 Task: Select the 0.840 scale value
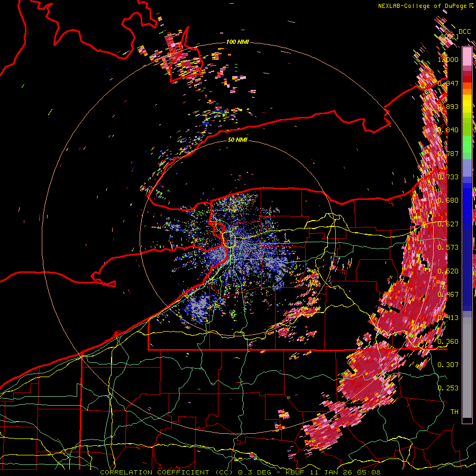point(448,130)
